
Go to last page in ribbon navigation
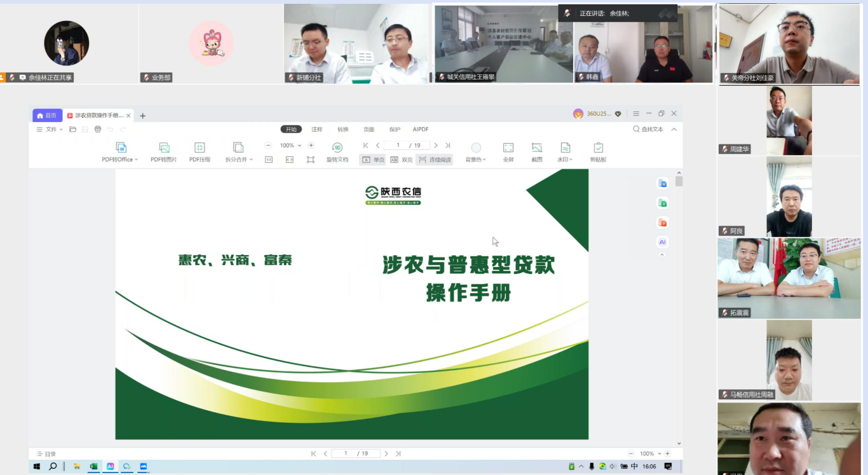tap(448, 146)
